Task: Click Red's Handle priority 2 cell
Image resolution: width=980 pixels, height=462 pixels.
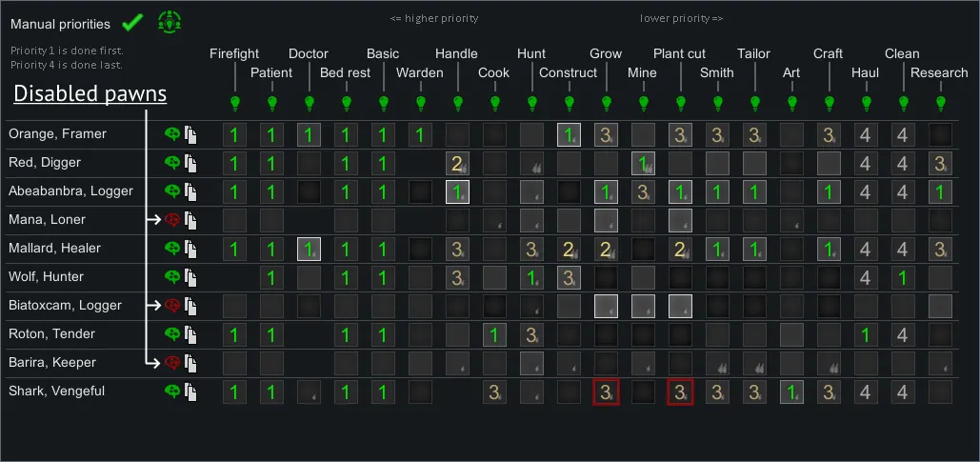Action: 457,163
